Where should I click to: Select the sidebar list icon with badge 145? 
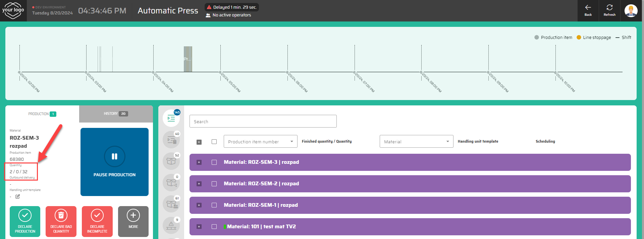171,118
